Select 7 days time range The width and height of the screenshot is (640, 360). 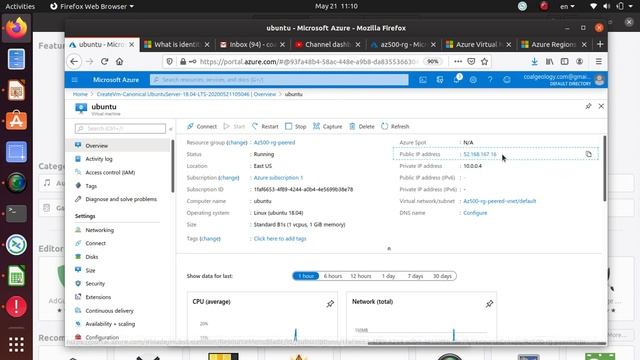tap(415, 276)
